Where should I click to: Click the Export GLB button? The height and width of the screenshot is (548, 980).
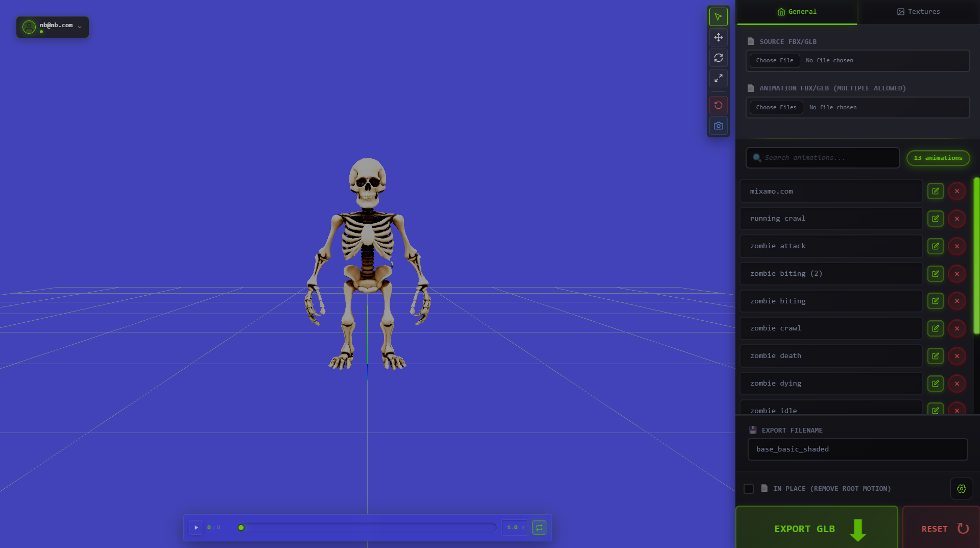[x=817, y=528]
